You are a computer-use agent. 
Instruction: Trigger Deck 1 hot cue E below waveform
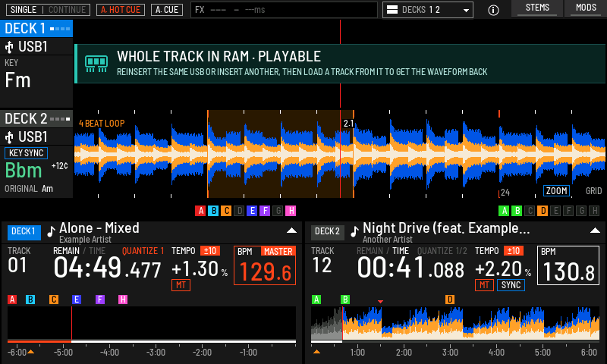click(252, 211)
